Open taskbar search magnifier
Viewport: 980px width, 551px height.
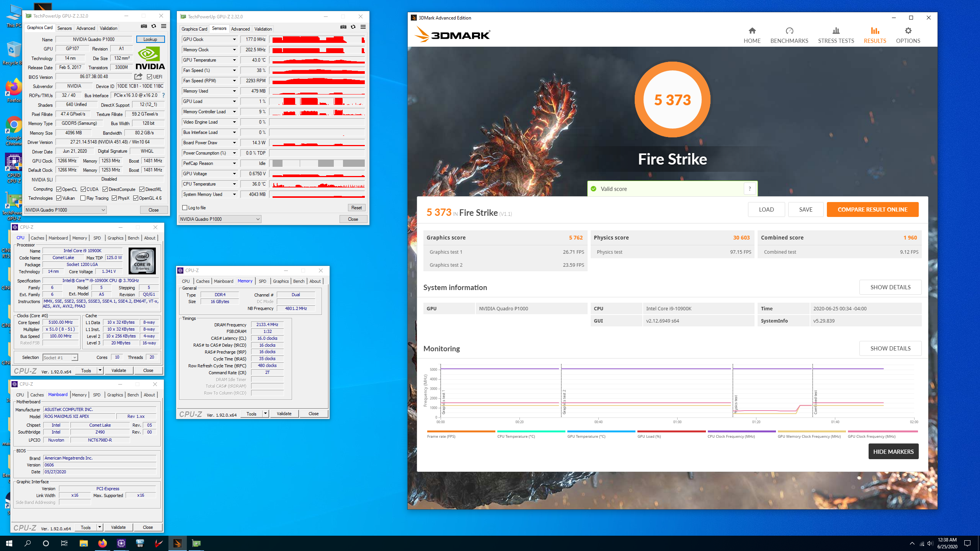coord(28,543)
